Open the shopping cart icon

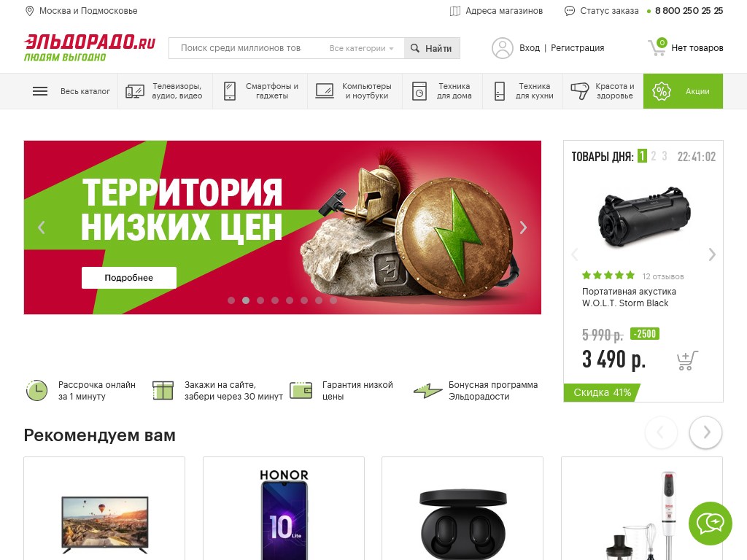click(657, 47)
